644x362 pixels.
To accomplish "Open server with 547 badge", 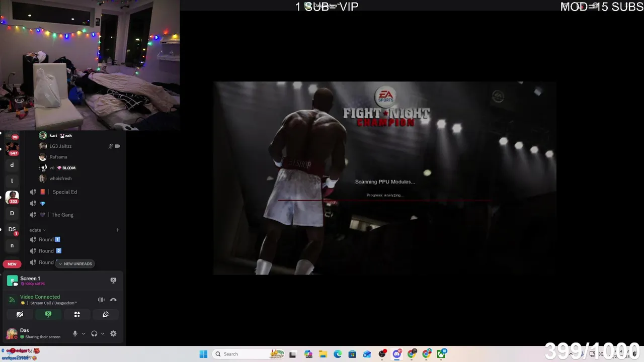I will click(12, 148).
